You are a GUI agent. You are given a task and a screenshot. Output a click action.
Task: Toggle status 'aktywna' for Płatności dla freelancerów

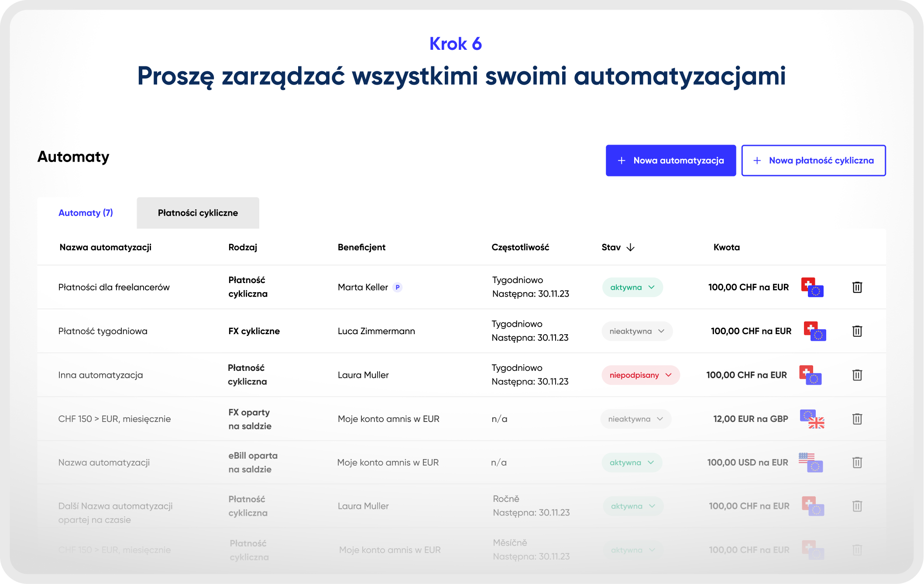(632, 287)
